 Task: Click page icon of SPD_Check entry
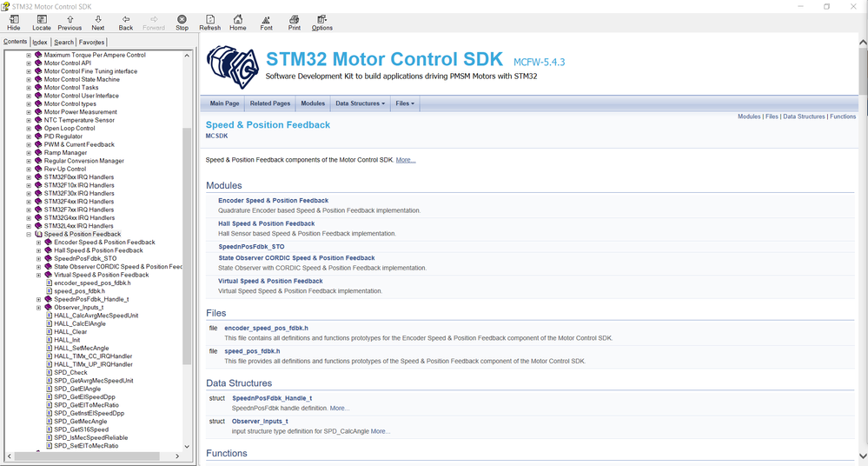[x=49, y=372]
